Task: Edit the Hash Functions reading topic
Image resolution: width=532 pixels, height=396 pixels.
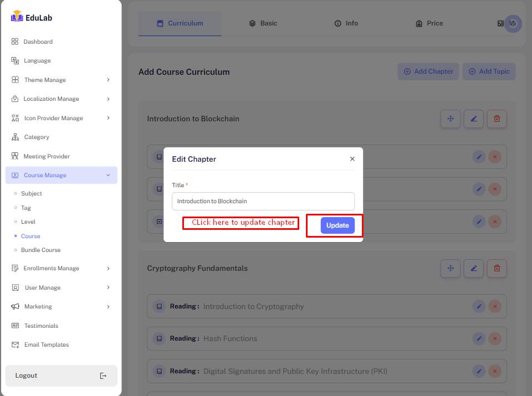Action: pyautogui.click(x=479, y=338)
